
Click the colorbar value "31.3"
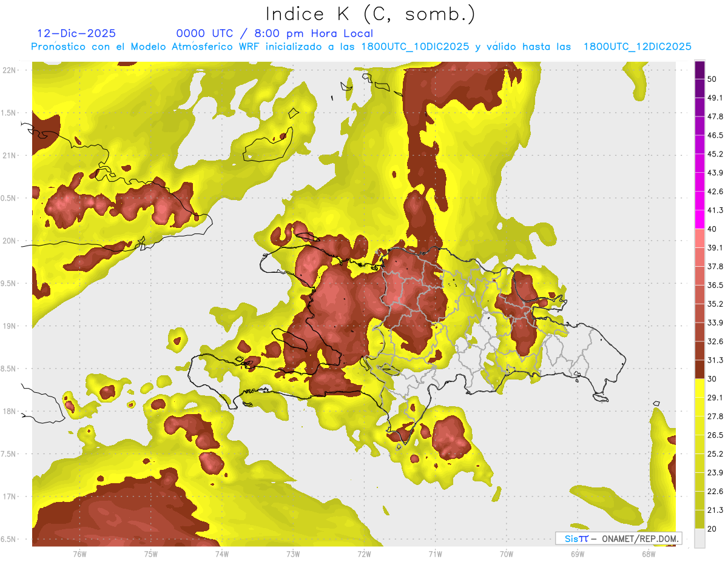(715, 360)
